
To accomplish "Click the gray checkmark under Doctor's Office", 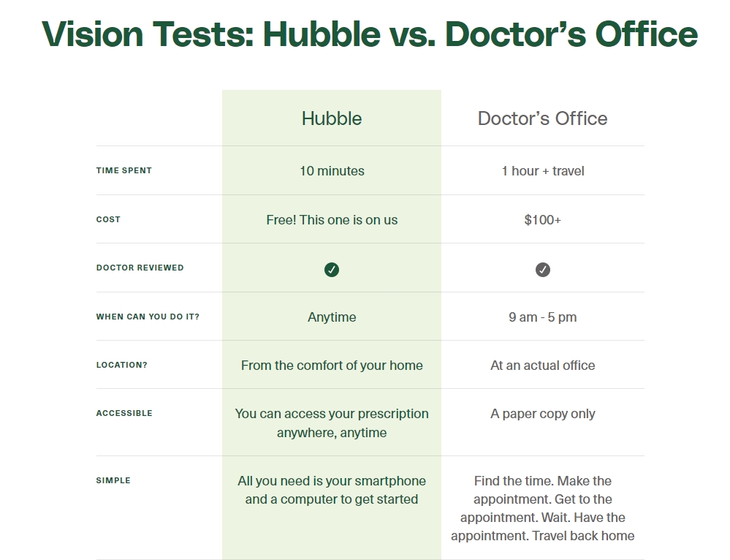I will [x=542, y=270].
